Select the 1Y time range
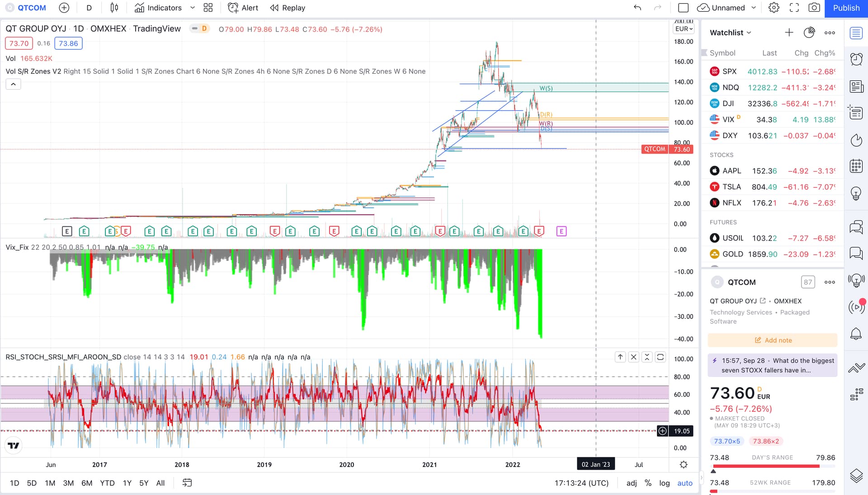 tap(127, 483)
